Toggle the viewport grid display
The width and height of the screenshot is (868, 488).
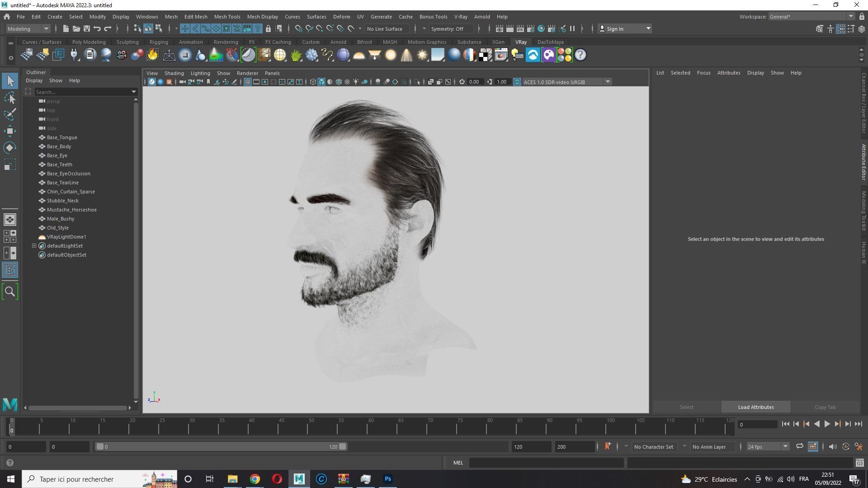(x=248, y=82)
